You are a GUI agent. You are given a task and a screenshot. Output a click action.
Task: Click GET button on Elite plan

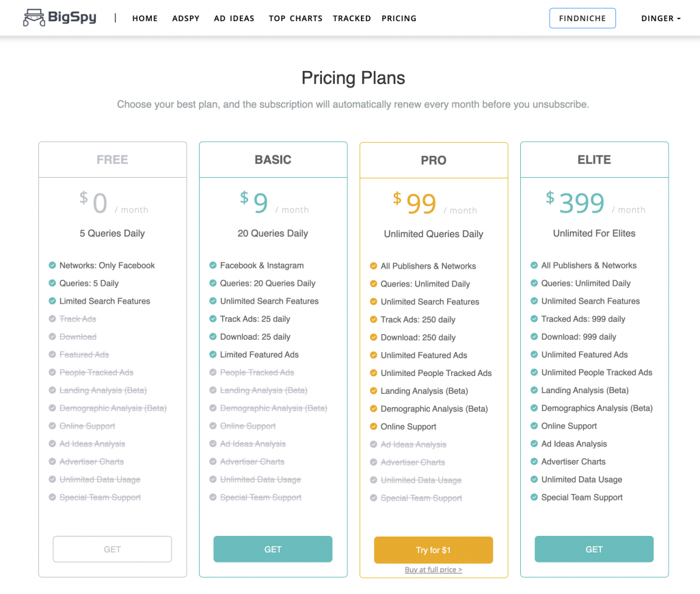tap(594, 549)
